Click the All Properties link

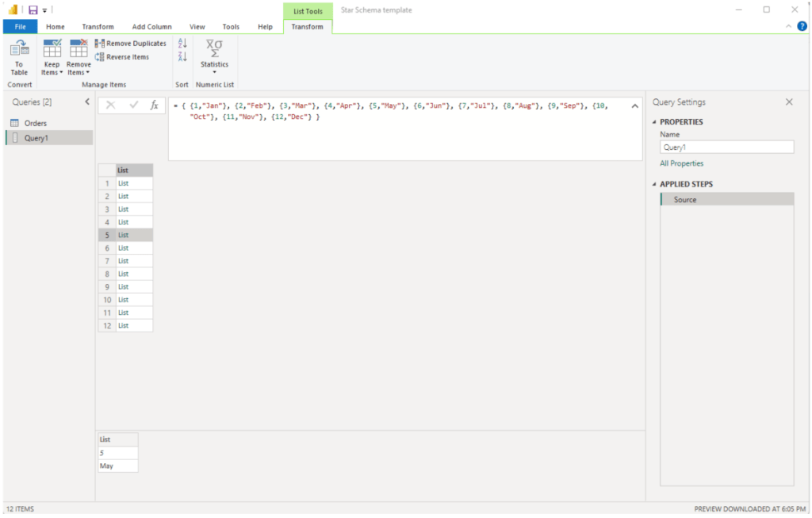coord(681,163)
